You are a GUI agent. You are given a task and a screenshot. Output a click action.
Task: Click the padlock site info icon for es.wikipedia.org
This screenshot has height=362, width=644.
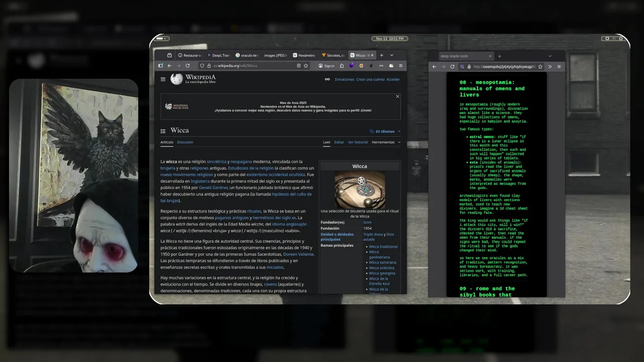[x=209, y=66]
